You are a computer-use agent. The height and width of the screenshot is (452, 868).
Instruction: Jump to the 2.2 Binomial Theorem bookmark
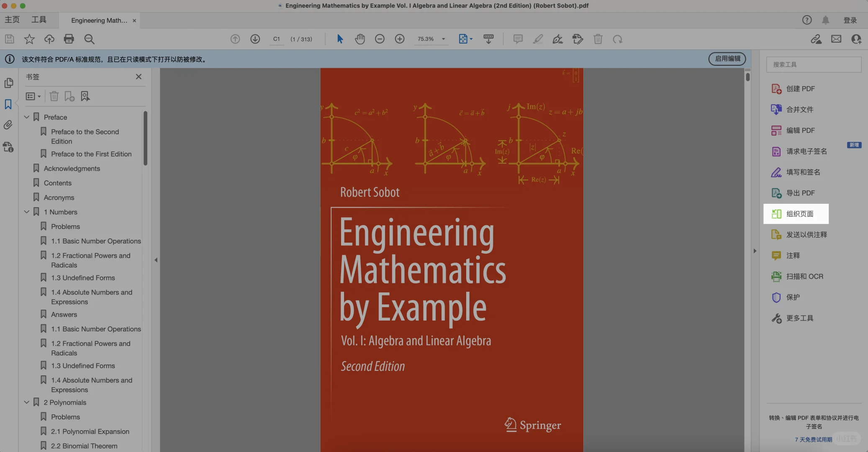coord(84,446)
